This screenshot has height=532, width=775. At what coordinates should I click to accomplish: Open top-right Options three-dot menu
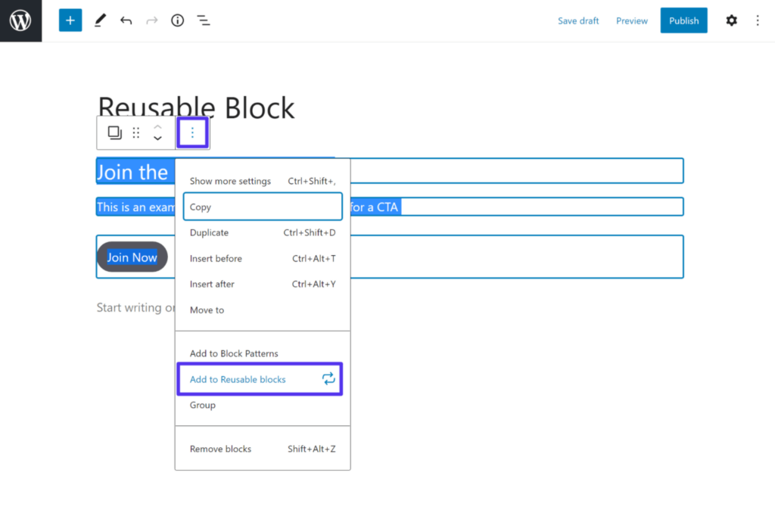click(x=758, y=20)
